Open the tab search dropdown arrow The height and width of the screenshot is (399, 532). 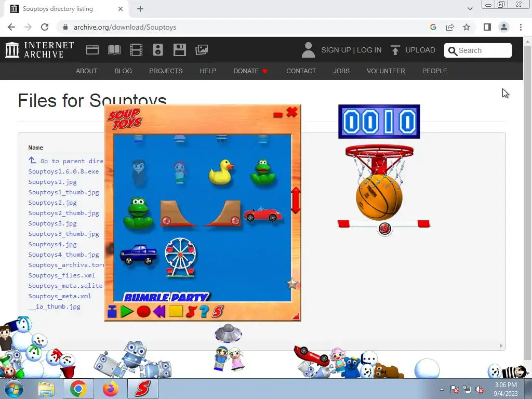point(470,9)
